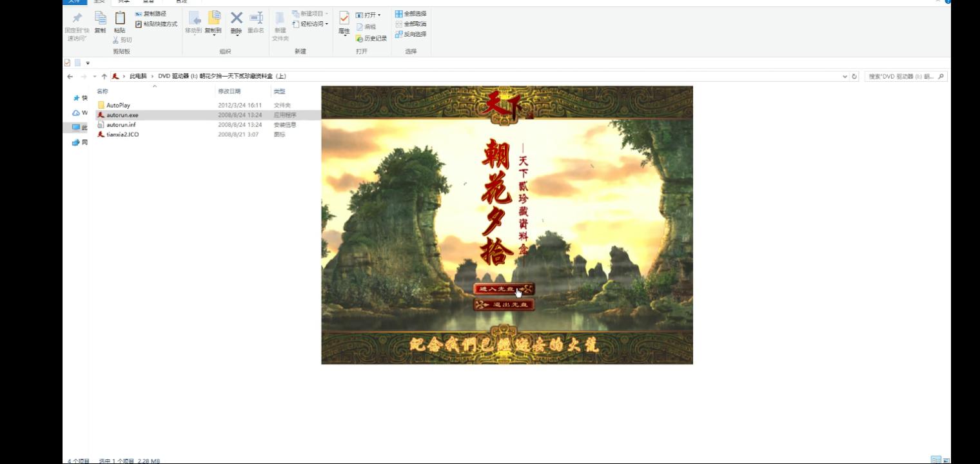This screenshot has width=980, height=464.
Task: Click the date 2008/8/21 3:07
Action: [x=239, y=134]
